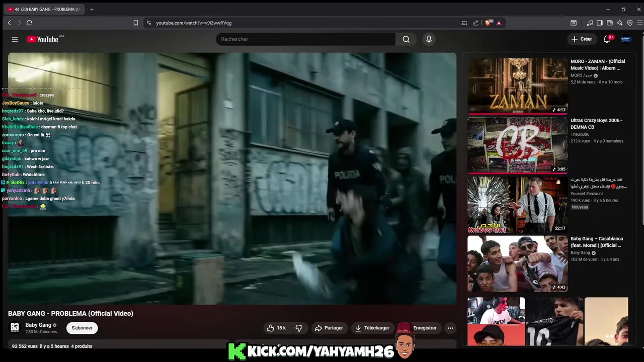Click the search magnifier button
This screenshot has width=644, height=362.
406,39
